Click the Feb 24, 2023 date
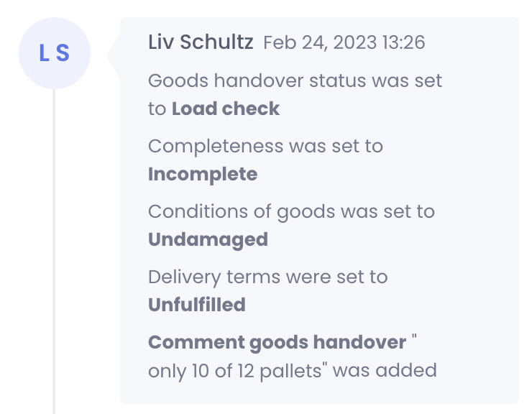The image size is (532, 414). click(313, 42)
